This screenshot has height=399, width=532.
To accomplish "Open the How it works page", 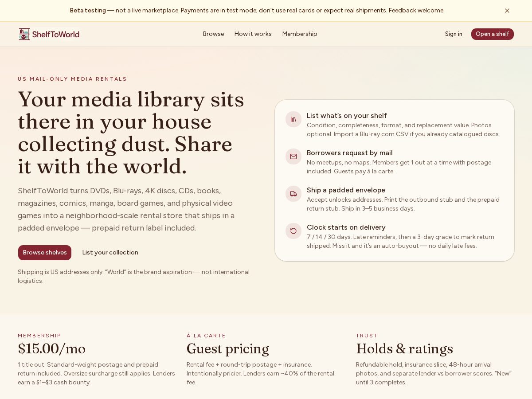I will click(253, 34).
